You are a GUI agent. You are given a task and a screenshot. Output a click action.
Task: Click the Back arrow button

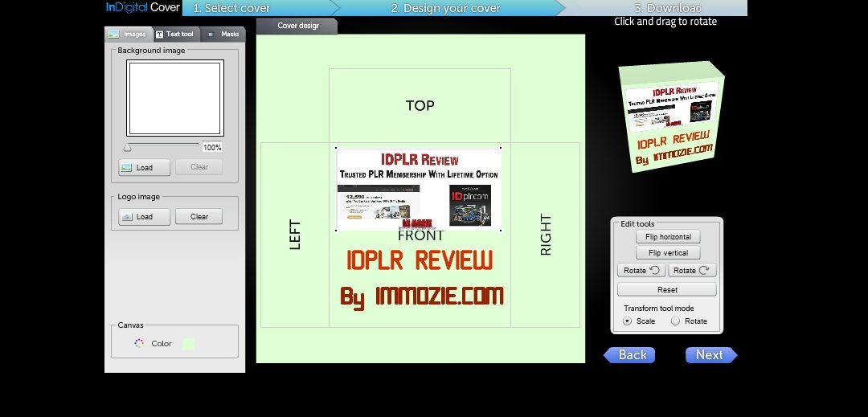[629, 355]
